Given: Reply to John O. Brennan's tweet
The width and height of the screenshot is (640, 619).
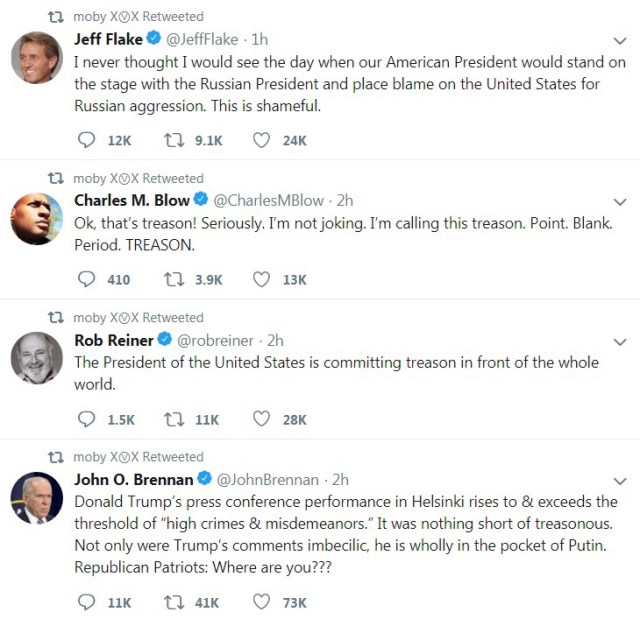Looking at the screenshot, I should pyautogui.click(x=86, y=602).
